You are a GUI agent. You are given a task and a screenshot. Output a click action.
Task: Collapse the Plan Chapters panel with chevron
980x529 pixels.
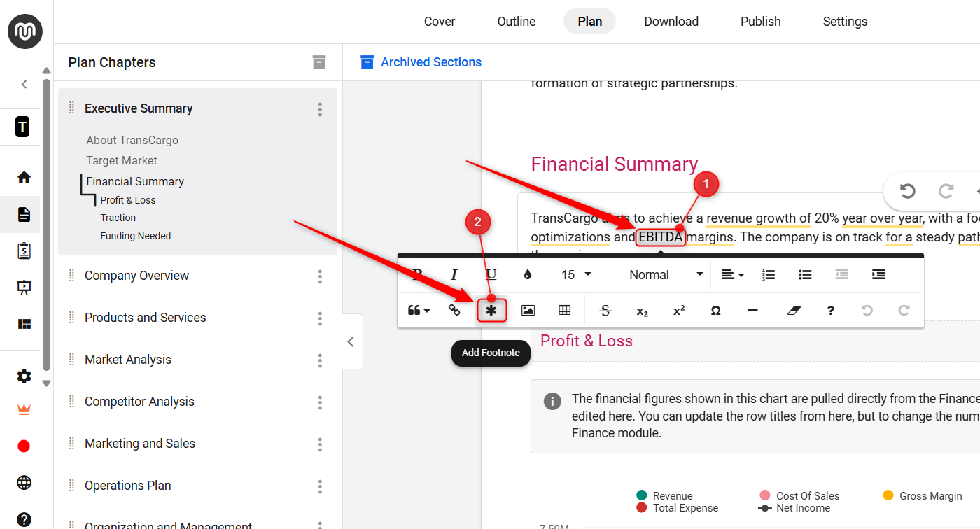[351, 341]
